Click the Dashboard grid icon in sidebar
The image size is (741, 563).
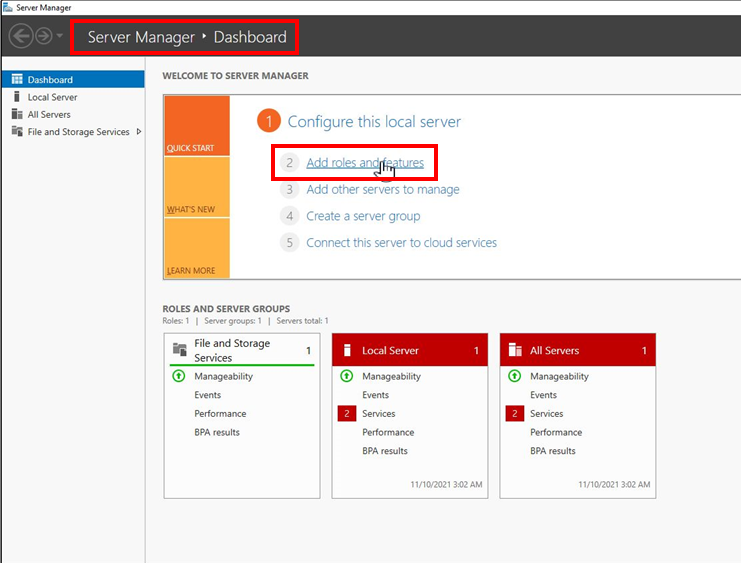point(17,79)
